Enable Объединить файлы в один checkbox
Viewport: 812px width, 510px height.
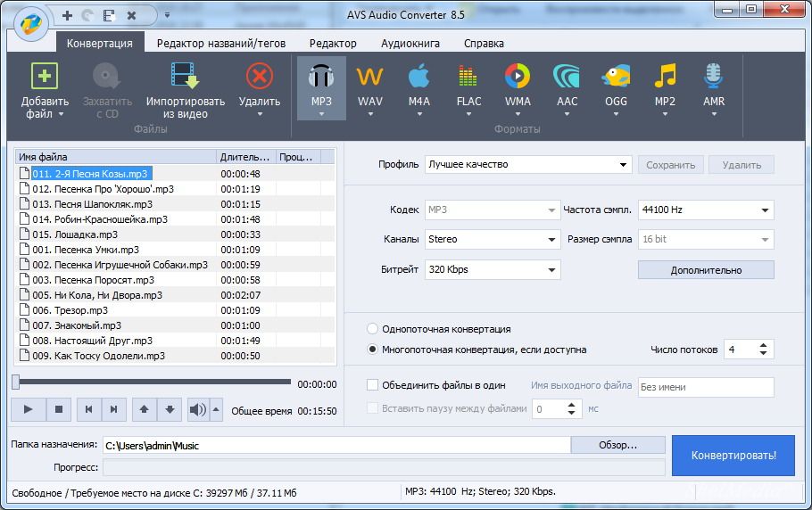pyautogui.click(x=372, y=385)
